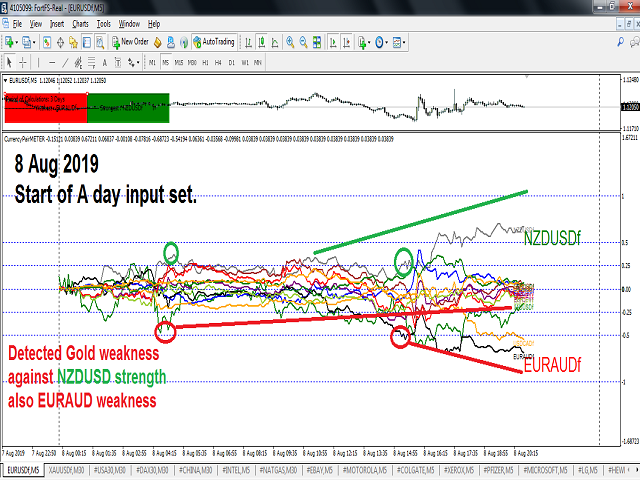The width and height of the screenshot is (640, 480).
Task: Click the zoom in magnifier icon
Action: coord(289,42)
